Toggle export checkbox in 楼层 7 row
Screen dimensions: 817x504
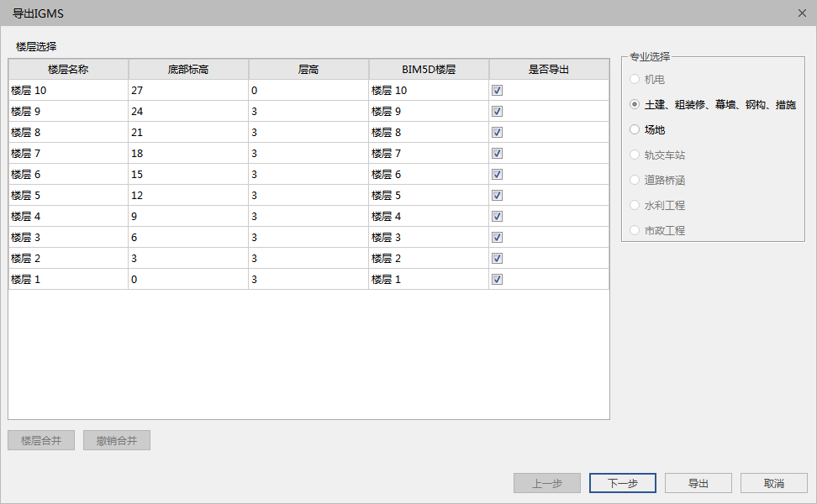[x=497, y=154]
